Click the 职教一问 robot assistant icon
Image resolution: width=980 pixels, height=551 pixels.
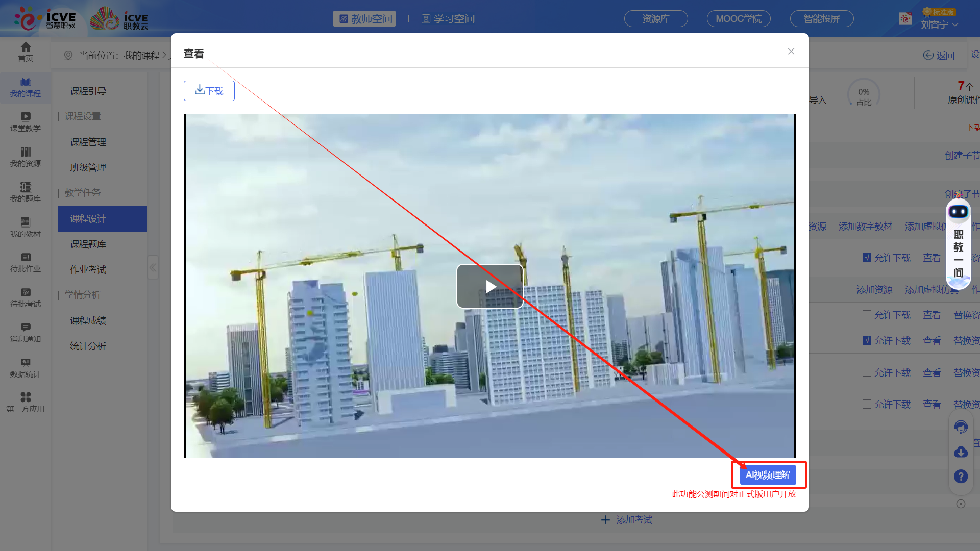[x=958, y=212]
